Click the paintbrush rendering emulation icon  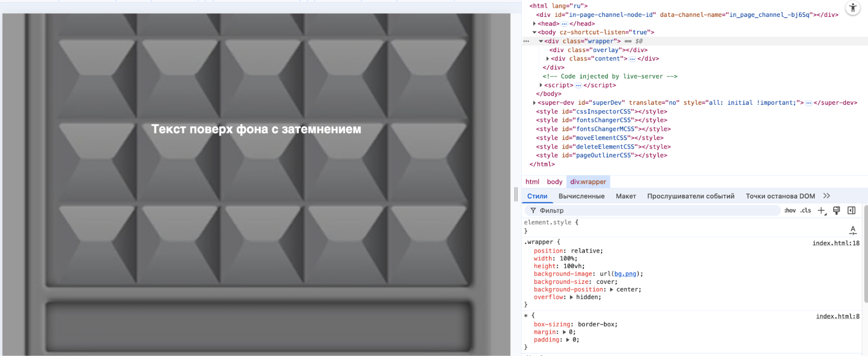(x=836, y=210)
